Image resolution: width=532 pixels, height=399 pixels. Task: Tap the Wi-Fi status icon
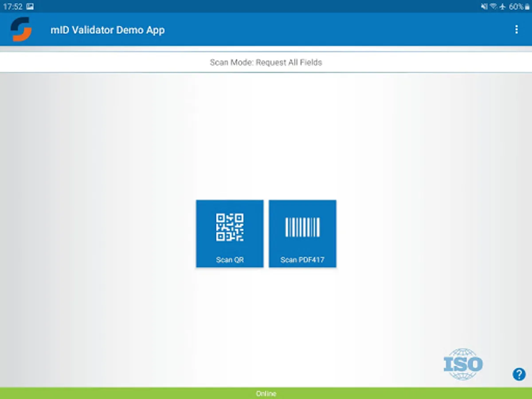click(x=493, y=7)
